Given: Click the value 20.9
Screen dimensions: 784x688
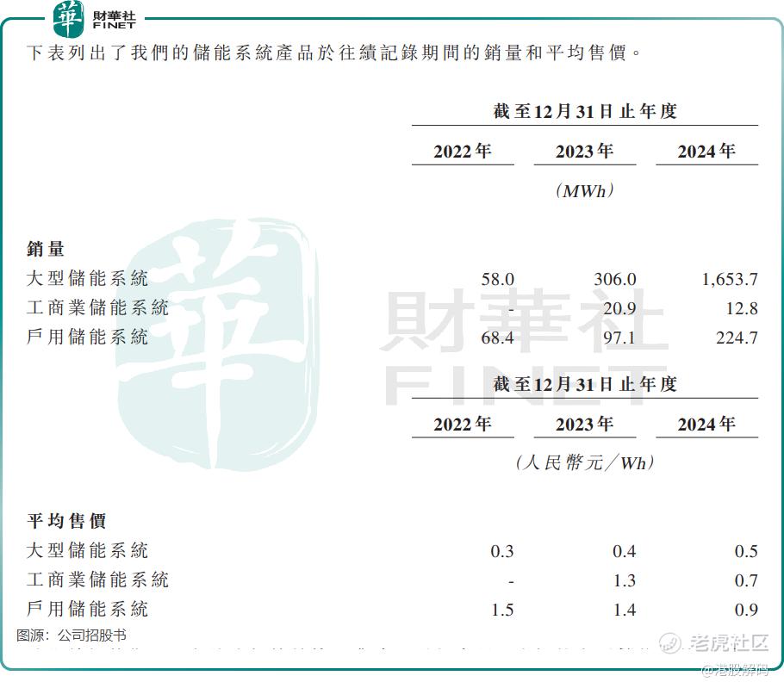Looking at the screenshot, I should (x=619, y=308).
